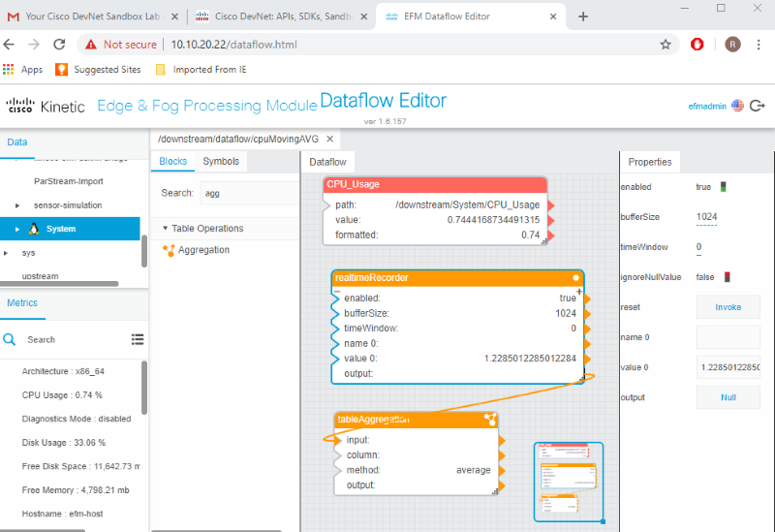
Task: Click the CPU_Usage value output connector
Action: (x=550, y=221)
